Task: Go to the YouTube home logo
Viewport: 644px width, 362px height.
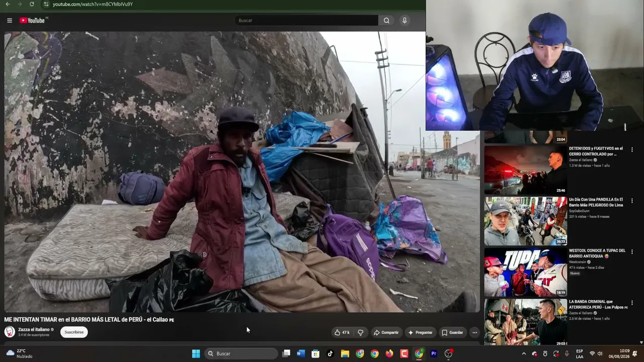Action: click(x=33, y=21)
